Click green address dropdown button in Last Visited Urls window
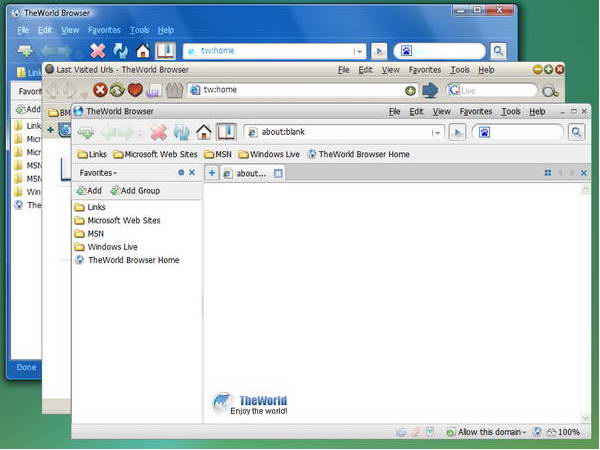Viewport: 600px width, 450px height. [x=410, y=91]
